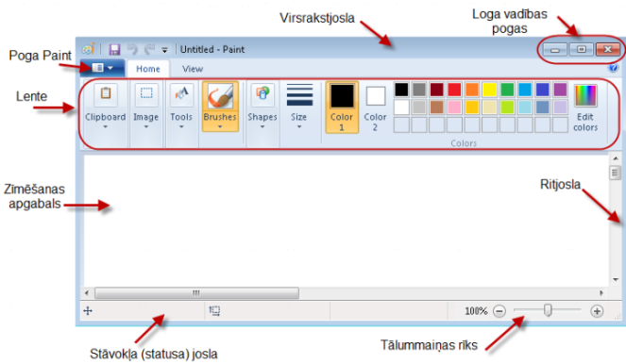626x364 pixels.
Task: Click the Size line thickness icon
Action: [x=299, y=95]
